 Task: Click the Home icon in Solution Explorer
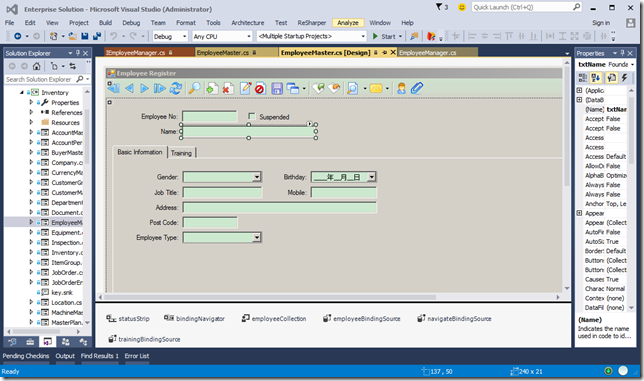point(37,66)
